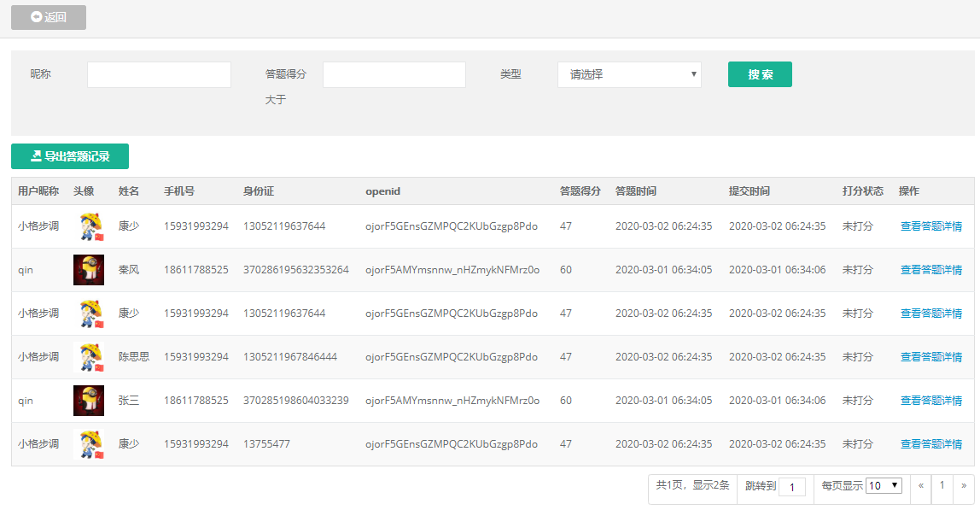Click the 操作 column header

[909, 191]
